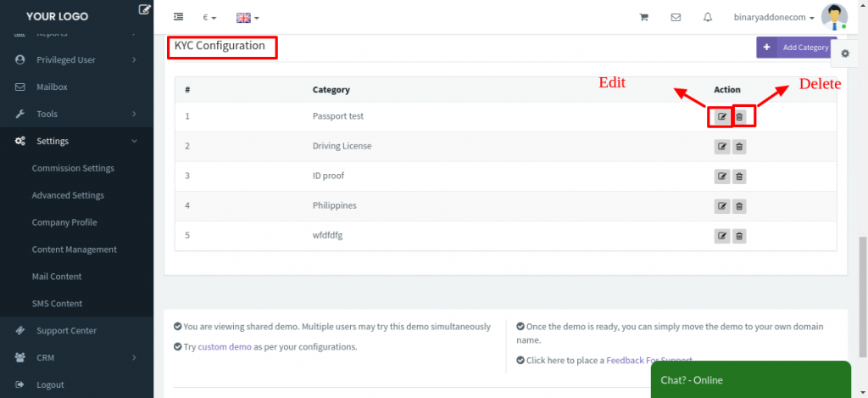This screenshot has width=868, height=398.
Task: Open the language flag dropdown
Action: [248, 18]
